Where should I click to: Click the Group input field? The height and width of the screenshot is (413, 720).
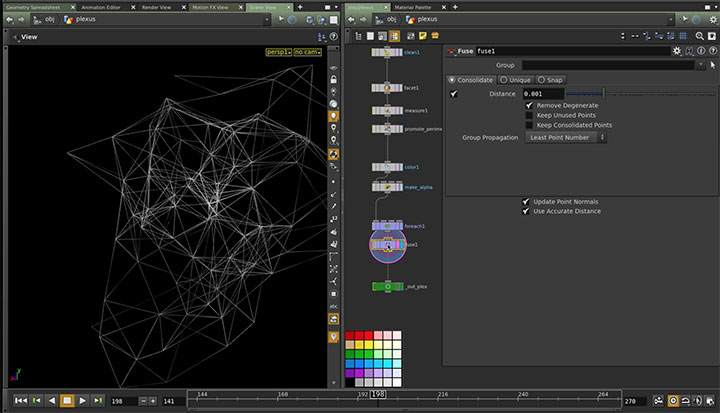608,65
